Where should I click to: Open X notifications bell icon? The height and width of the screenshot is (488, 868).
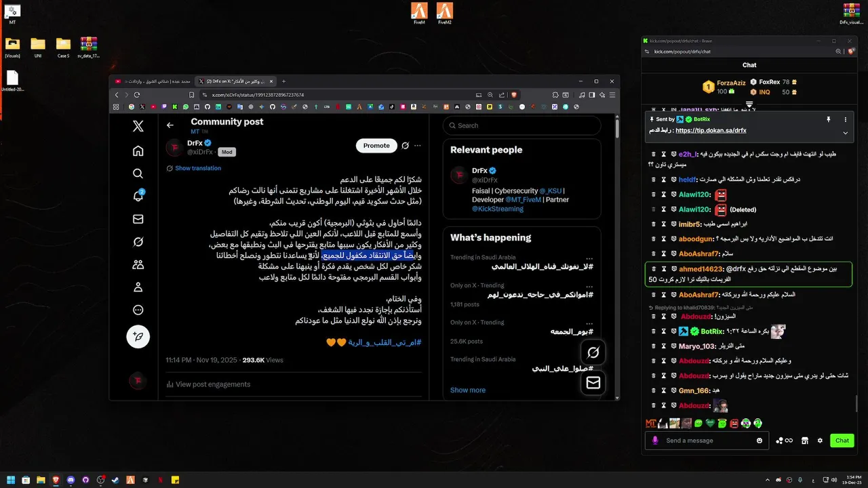138,197
